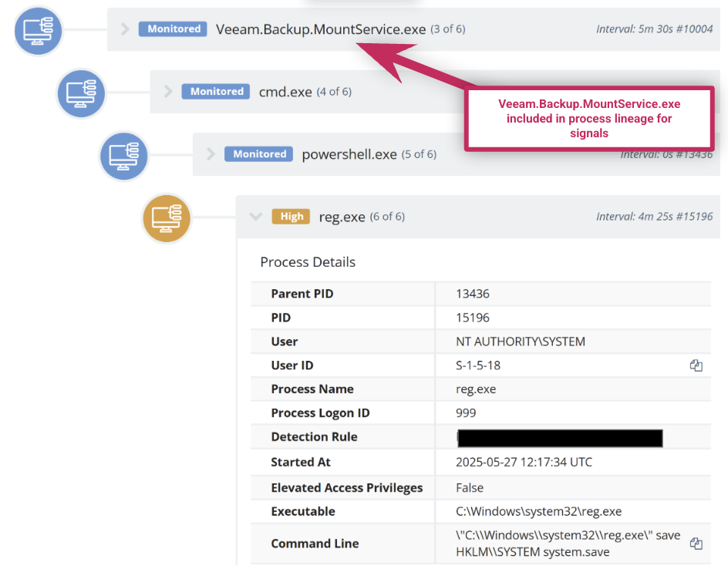Expand the powershell.exe process row
This screenshot has height=569, width=728.
point(211,154)
